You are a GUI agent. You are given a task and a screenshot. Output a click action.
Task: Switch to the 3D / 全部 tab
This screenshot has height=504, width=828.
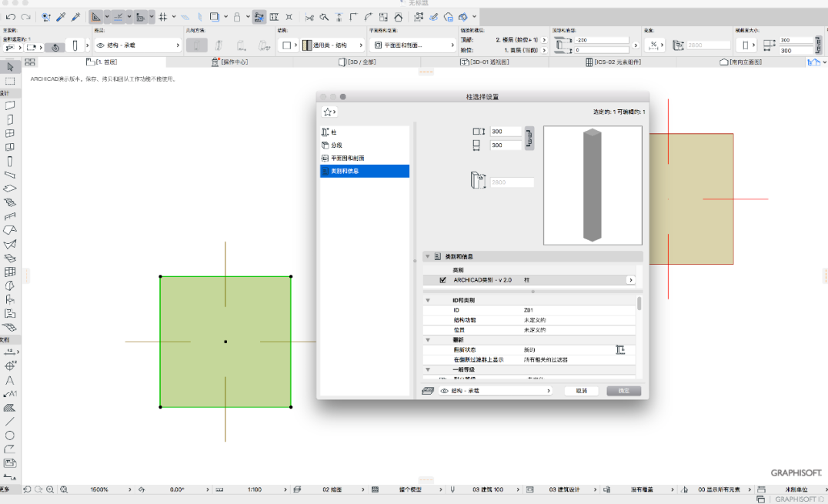(358, 62)
